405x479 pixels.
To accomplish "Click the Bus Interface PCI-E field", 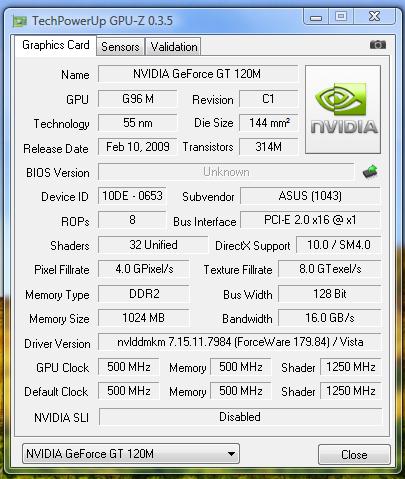I will click(x=310, y=220).
